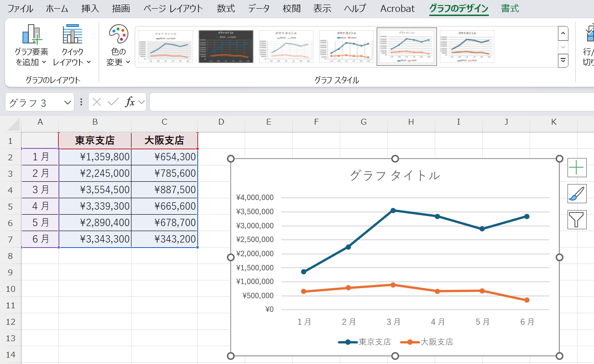
Task: Select the dark-themed chart style thumbnail
Action: (x=226, y=46)
